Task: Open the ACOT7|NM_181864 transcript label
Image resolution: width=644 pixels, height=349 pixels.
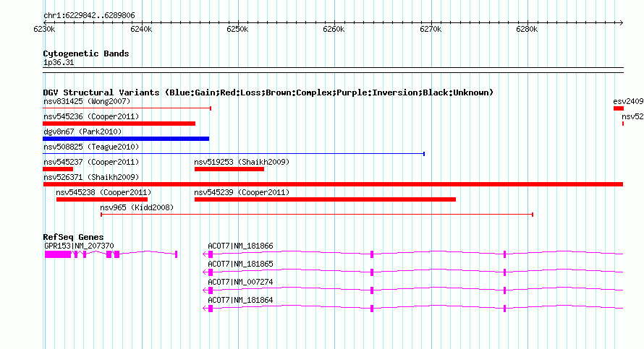Action: pos(240,300)
